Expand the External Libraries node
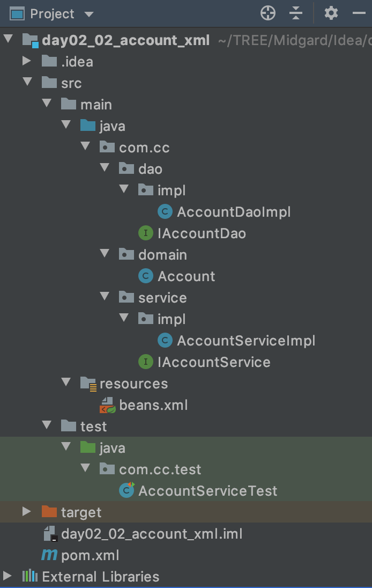 (x=7, y=577)
